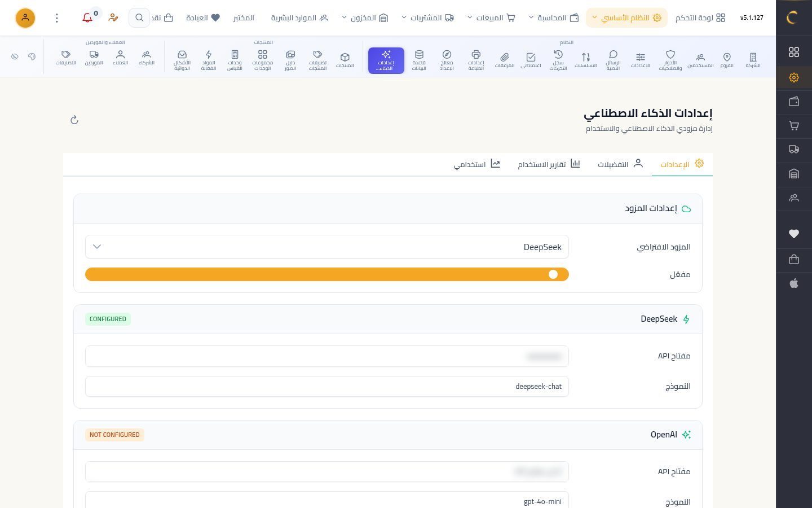Open الأدوار والصلاحيات shield icon

(x=670, y=60)
